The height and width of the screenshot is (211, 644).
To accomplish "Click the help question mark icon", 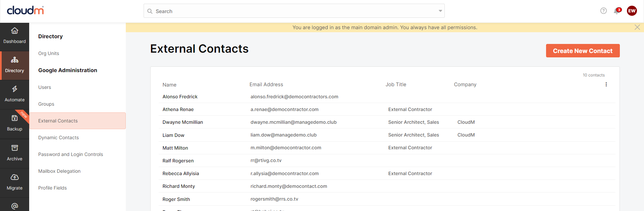I will pos(603,11).
